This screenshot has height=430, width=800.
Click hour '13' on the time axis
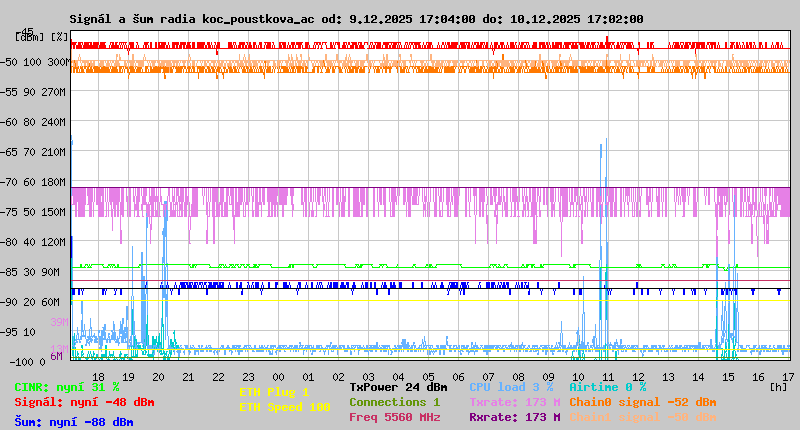coord(668,377)
